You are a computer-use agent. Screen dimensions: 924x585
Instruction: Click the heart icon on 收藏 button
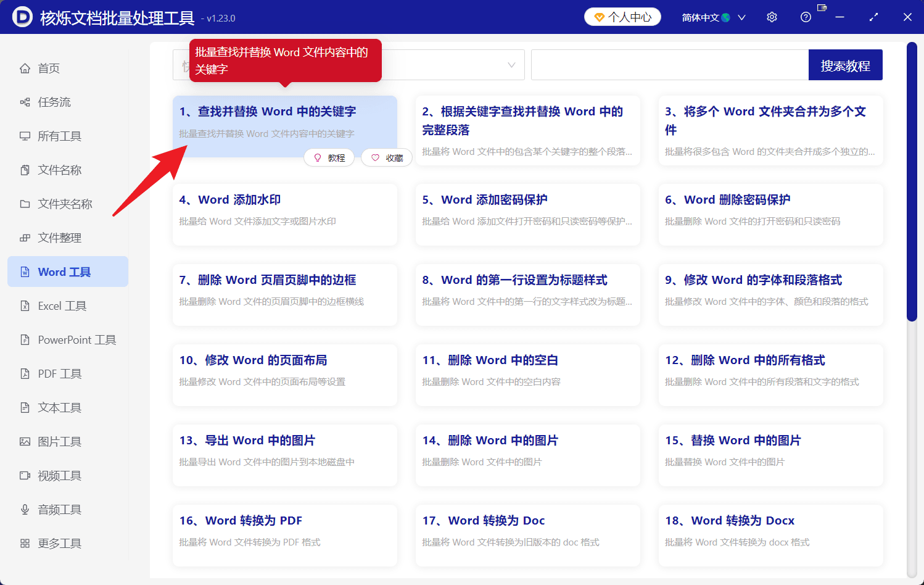375,158
